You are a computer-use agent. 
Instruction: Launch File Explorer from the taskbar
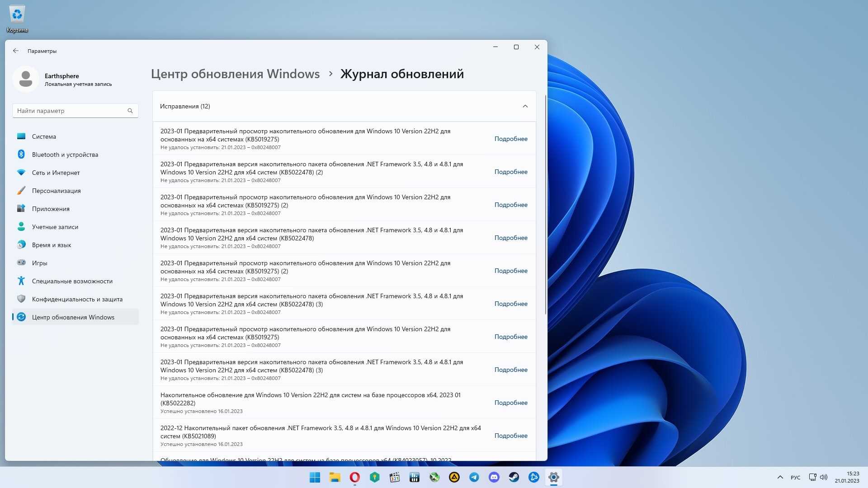pyautogui.click(x=335, y=477)
